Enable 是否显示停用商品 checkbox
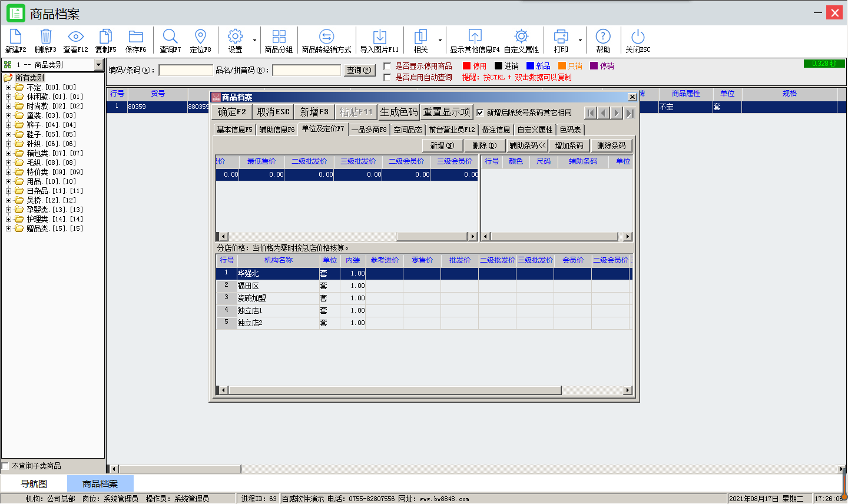 [387, 66]
